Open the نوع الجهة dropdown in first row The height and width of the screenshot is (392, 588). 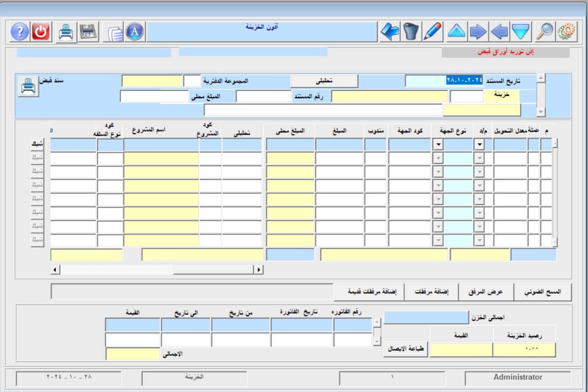[x=438, y=145]
